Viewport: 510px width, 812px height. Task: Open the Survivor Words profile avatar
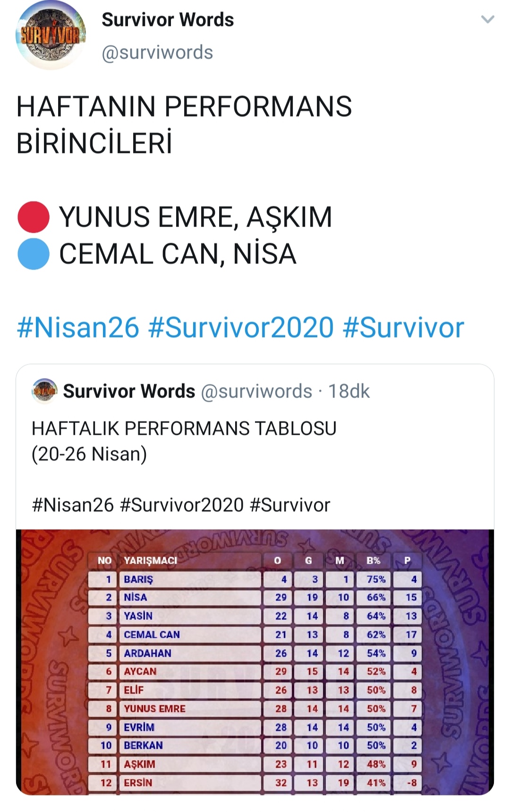[x=51, y=35]
